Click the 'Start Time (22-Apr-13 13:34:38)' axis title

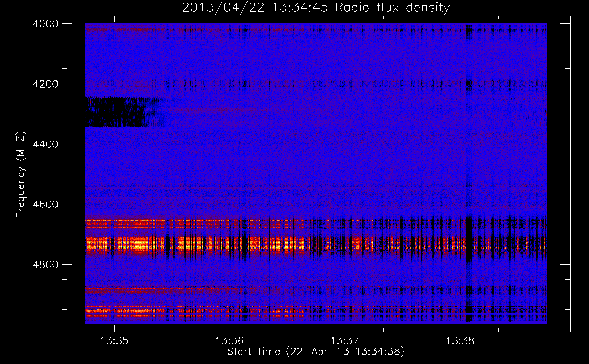click(316, 352)
